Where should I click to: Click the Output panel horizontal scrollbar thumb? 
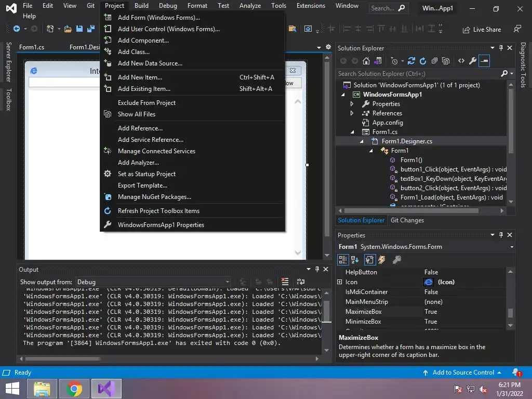[62, 358]
